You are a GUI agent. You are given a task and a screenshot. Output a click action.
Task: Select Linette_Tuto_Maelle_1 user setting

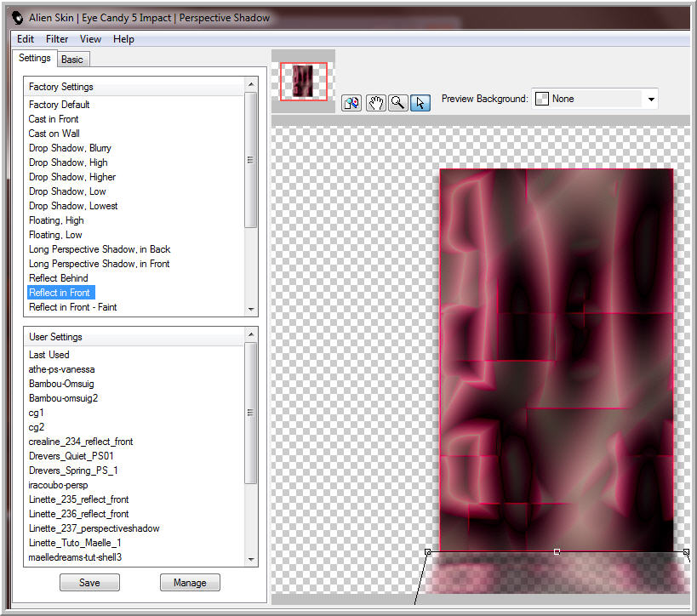[75, 543]
